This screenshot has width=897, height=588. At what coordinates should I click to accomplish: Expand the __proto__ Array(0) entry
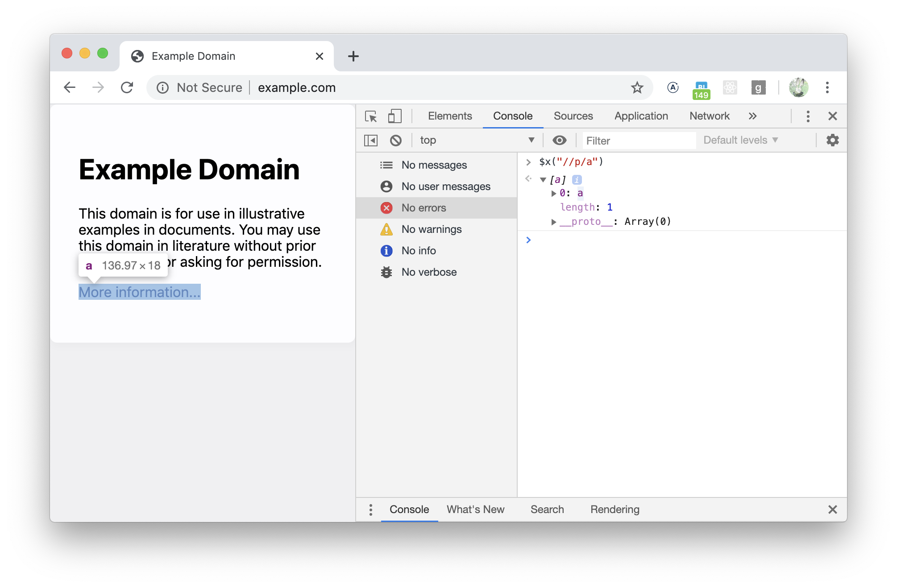point(554,222)
